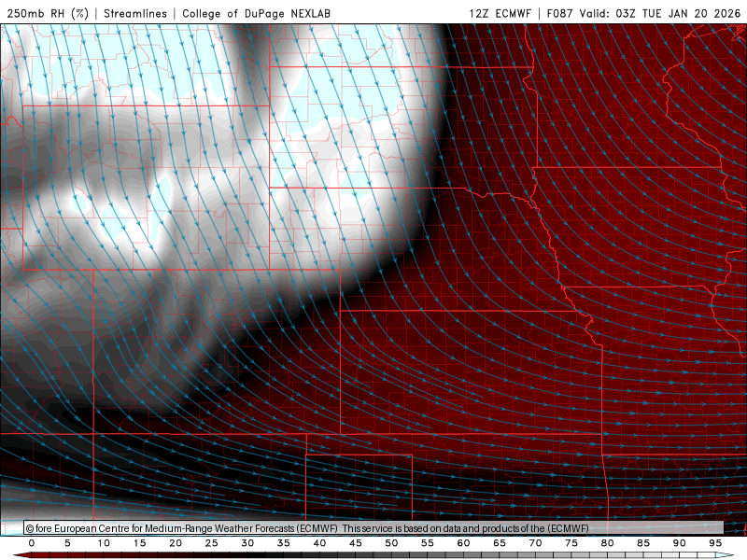Click the "F087" forecast hour label
Image resolution: width=747 pixels, height=560 pixels.
pyautogui.click(x=559, y=13)
